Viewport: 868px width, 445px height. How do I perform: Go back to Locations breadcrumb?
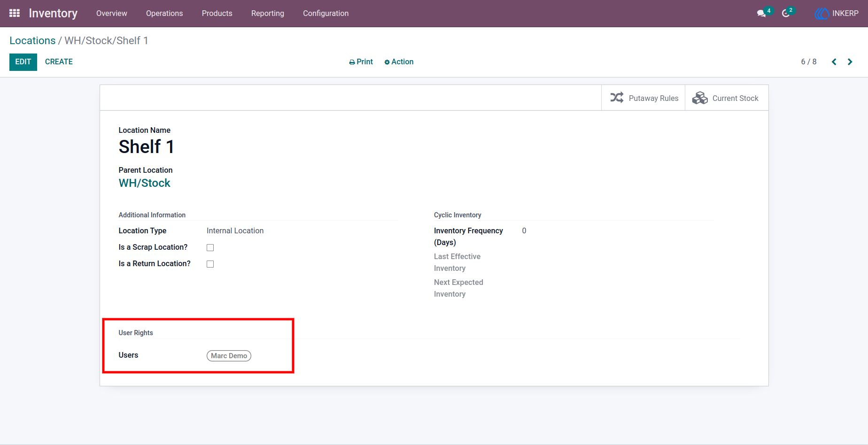[32, 40]
